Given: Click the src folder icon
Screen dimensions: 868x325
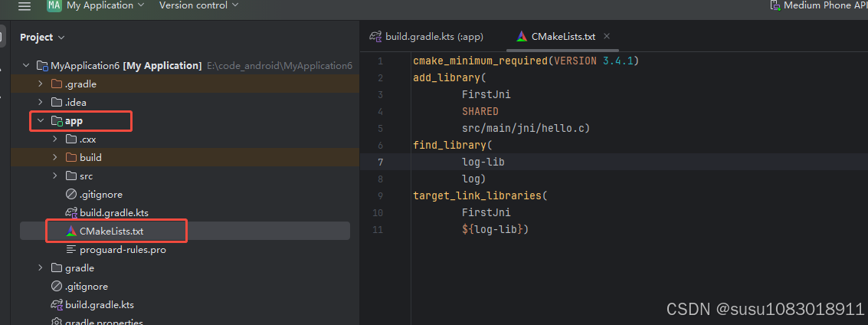Looking at the screenshot, I should (x=70, y=176).
